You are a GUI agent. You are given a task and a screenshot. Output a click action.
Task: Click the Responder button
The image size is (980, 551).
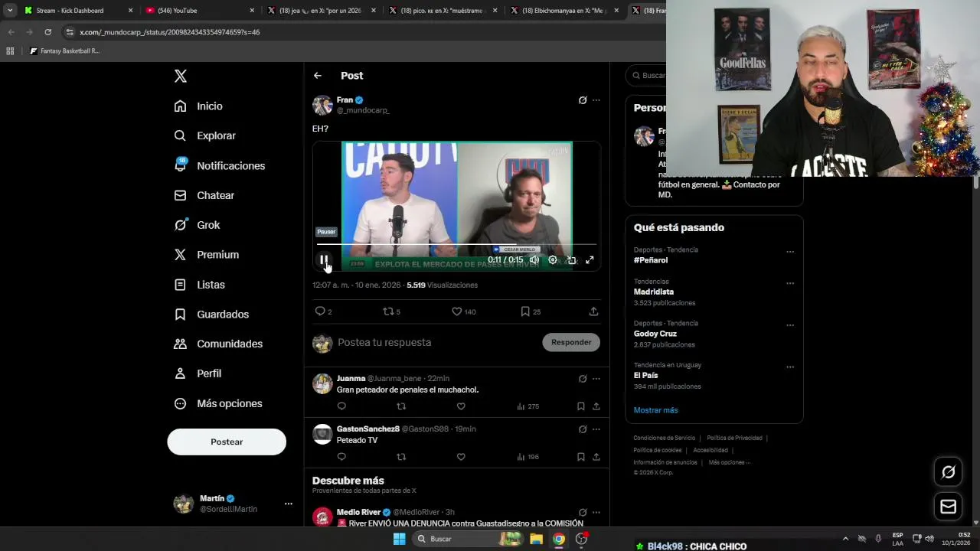point(571,342)
